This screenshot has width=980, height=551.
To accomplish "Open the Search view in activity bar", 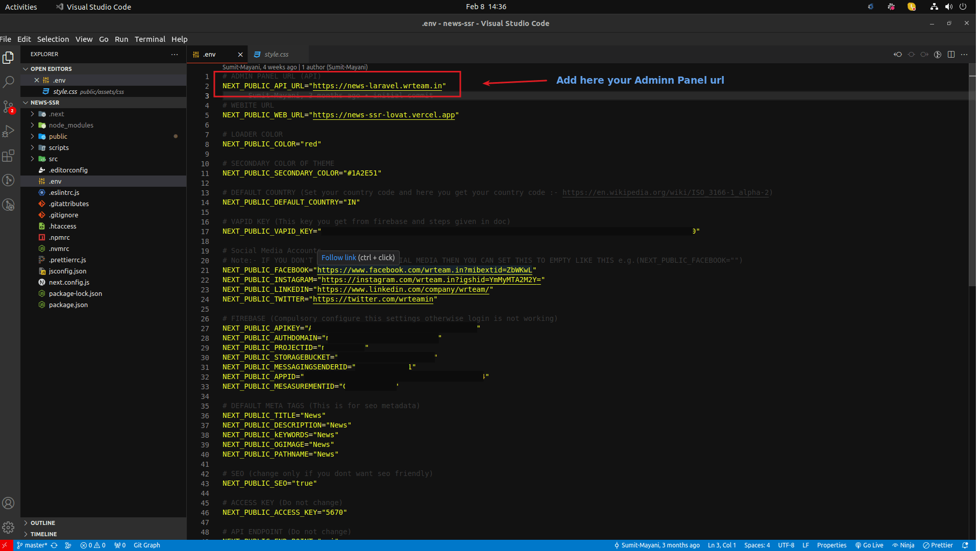I will [8, 82].
